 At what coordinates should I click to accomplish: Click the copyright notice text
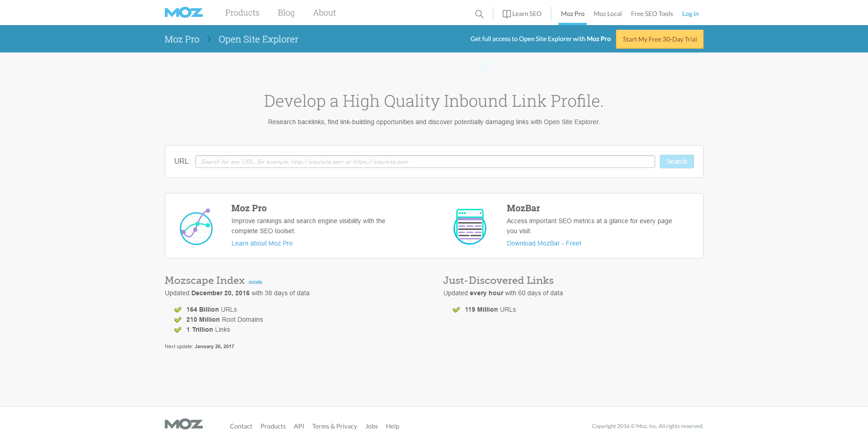(647, 426)
